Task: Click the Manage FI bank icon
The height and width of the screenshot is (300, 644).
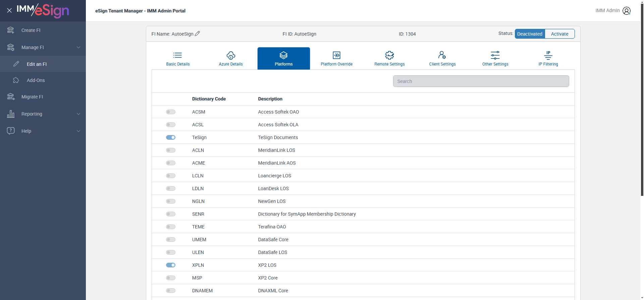Action: (11, 47)
